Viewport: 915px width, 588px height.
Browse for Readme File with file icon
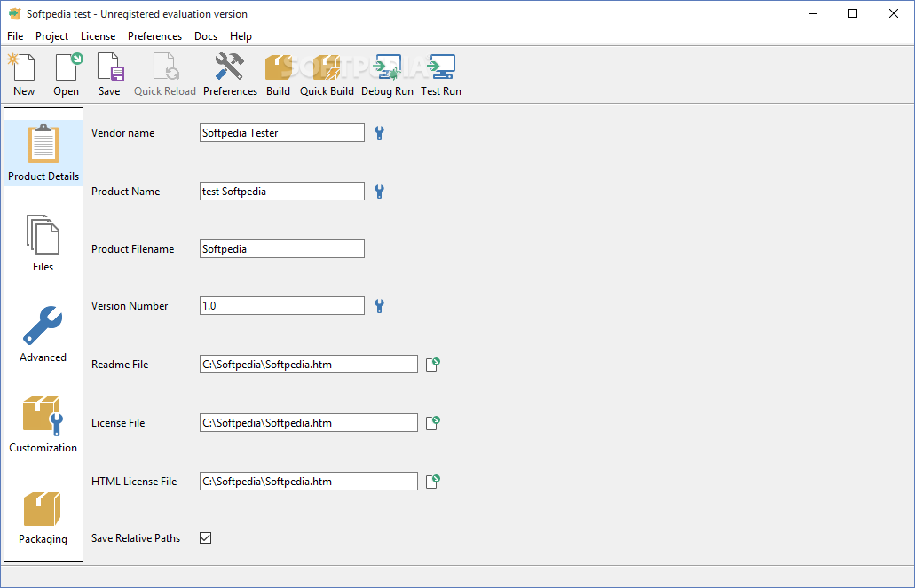click(x=432, y=365)
